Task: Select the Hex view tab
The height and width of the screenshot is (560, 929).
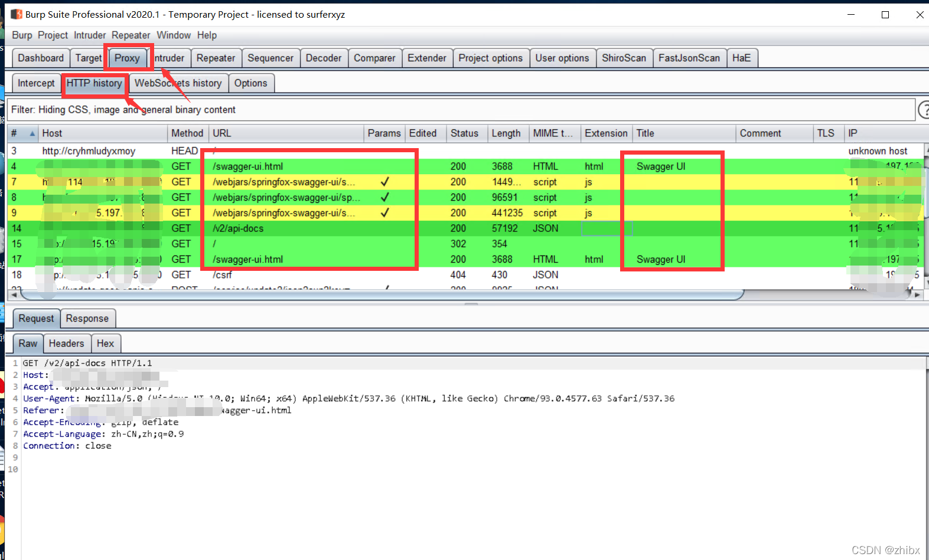Action: coord(106,343)
